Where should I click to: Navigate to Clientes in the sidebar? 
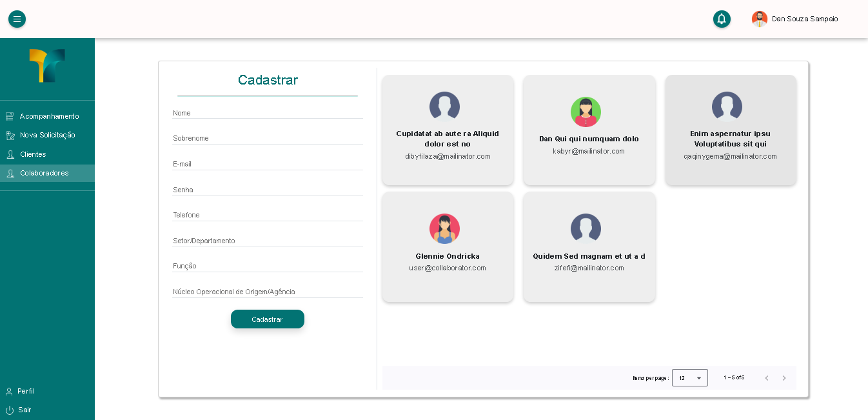click(33, 154)
